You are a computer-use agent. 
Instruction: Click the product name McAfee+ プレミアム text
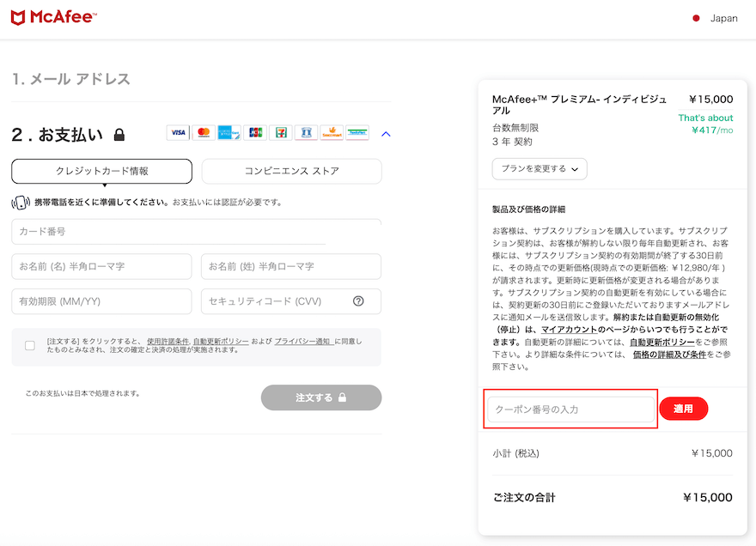pyautogui.click(x=579, y=105)
